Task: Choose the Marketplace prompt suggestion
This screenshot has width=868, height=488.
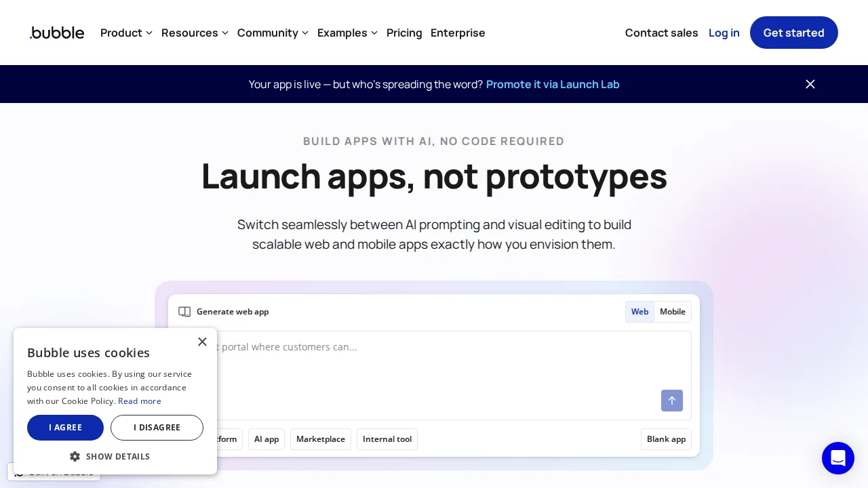Action: coord(321,439)
